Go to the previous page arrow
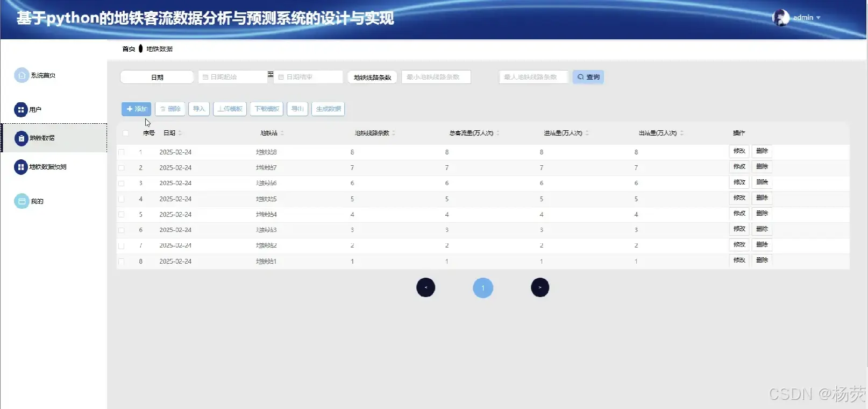Screen dimensions: 868x409 425,287
